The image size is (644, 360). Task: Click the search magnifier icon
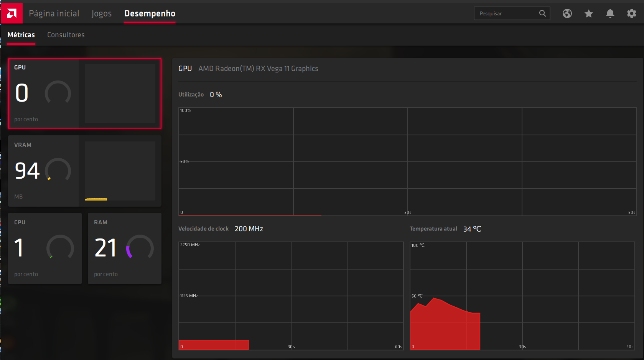pos(542,13)
